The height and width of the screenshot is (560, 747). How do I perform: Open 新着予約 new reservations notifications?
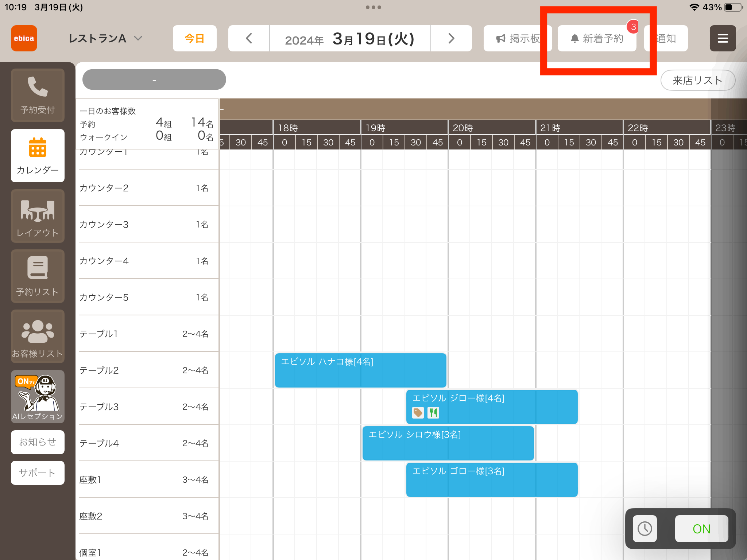click(x=597, y=38)
